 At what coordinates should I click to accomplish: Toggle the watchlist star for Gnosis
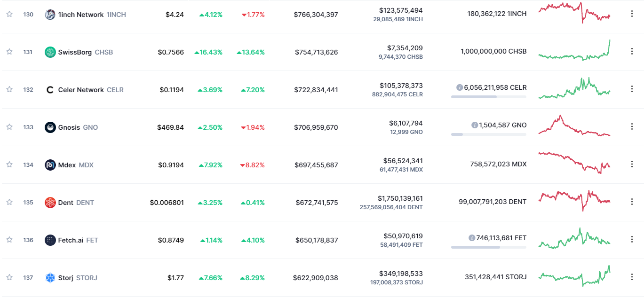coord(9,127)
